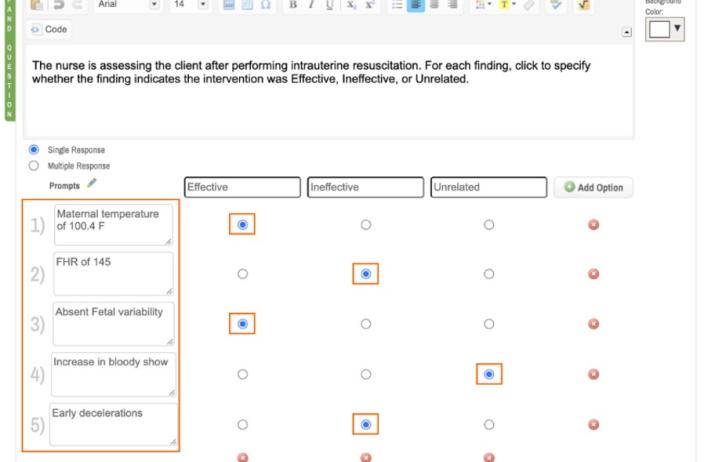708x462 pixels.
Task: Apply underline formatting
Action: coord(329,5)
